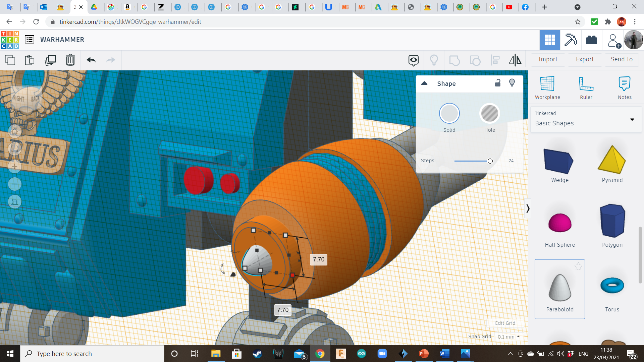Image resolution: width=644 pixels, height=362 pixels.
Task: Click the Paste icon in toolbar
Action: pyautogui.click(x=30, y=60)
